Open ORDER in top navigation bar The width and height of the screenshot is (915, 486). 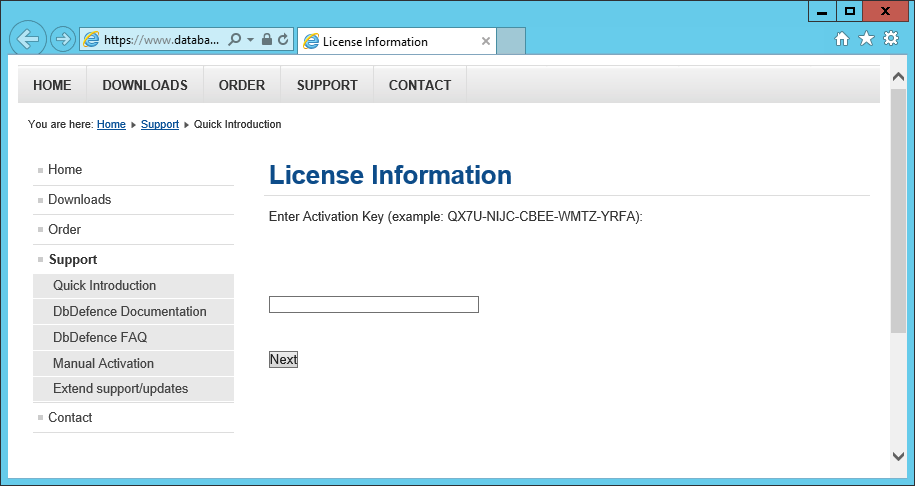pos(242,85)
